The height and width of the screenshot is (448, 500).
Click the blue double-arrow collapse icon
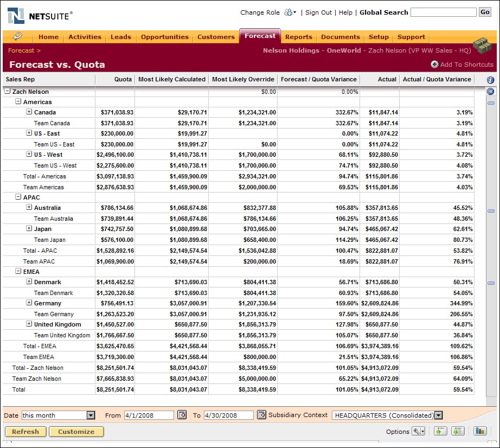coord(490,92)
